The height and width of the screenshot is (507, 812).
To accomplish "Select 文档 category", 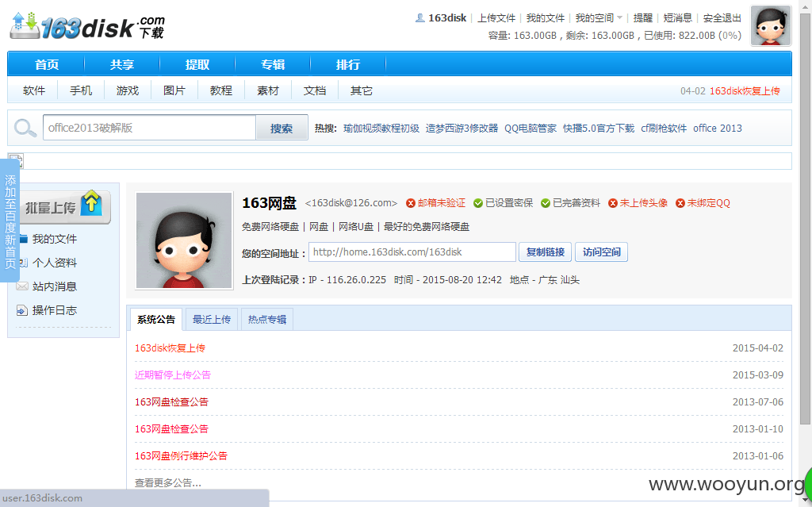I will click(x=314, y=90).
